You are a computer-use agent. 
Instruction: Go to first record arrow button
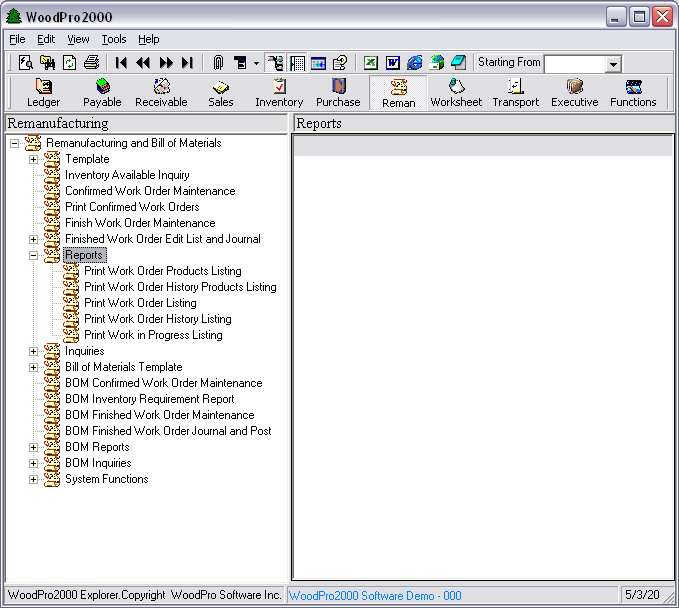coord(121,63)
